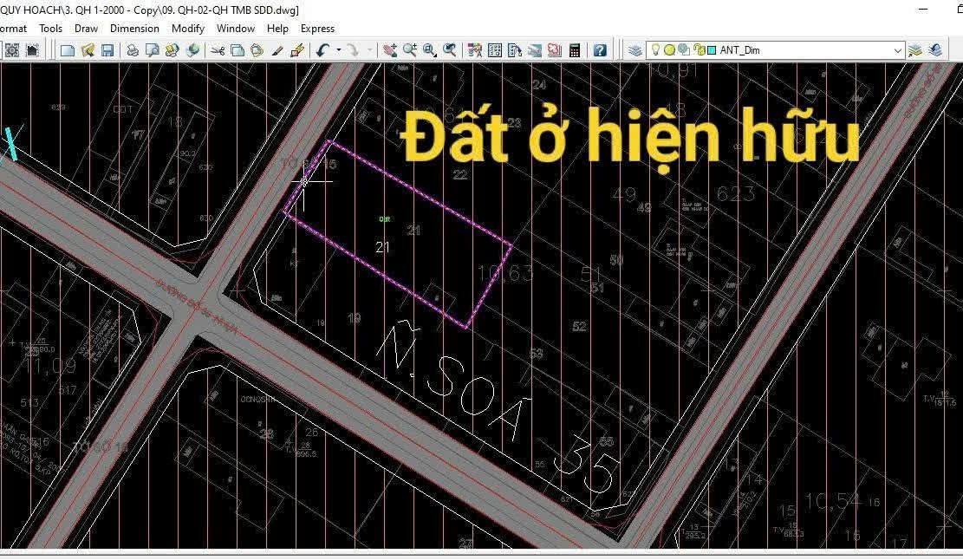This screenshot has height=560, width=963.
Task: Click the cyan layer color swatch
Action: pyautogui.click(x=712, y=50)
